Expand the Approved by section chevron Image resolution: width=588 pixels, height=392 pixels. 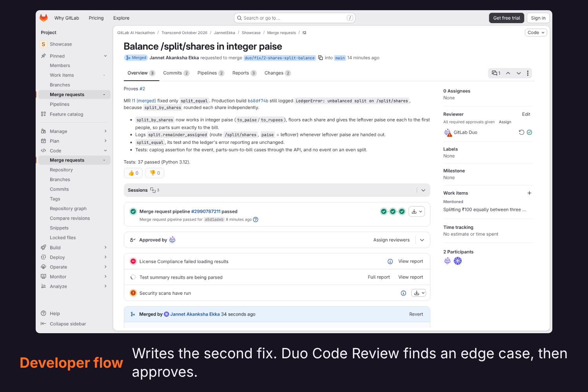[422, 240]
